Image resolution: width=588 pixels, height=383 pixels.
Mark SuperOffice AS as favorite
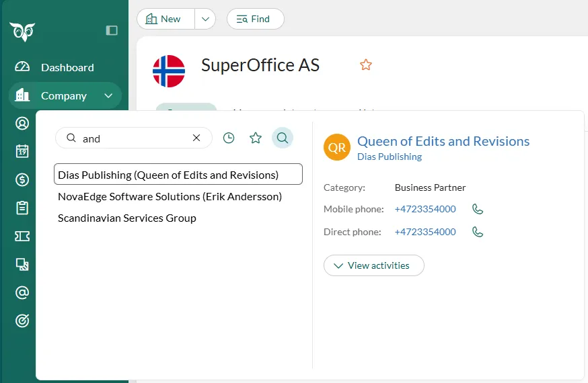366,65
